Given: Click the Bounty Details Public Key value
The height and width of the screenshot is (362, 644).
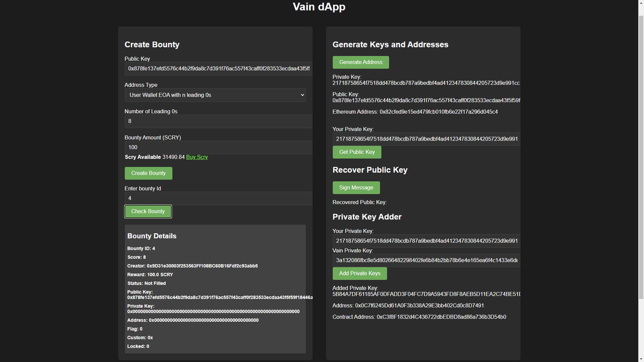Looking at the screenshot, I should tap(219, 297).
